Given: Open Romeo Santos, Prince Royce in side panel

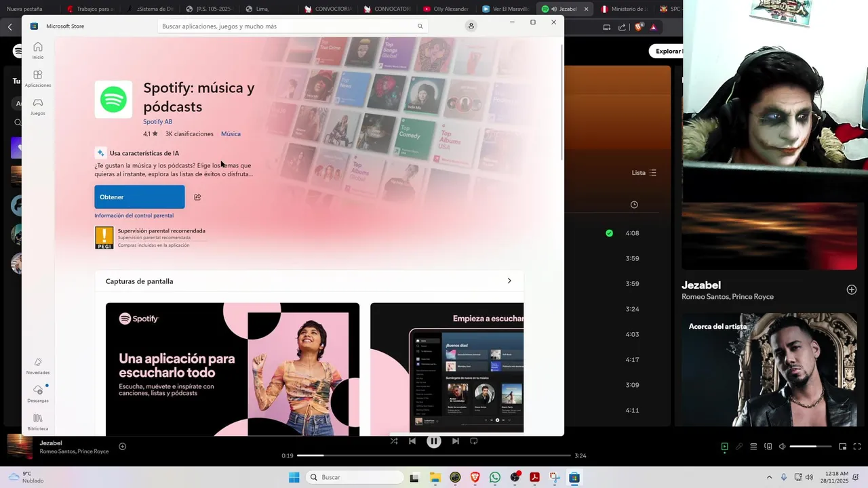Looking at the screenshot, I should [728, 297].
